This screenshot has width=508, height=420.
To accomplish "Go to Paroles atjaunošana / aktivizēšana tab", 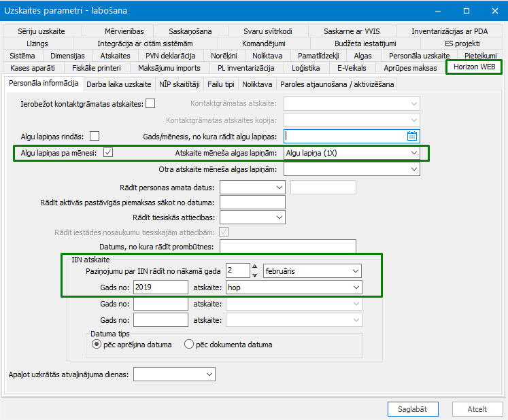I will (337, 84).
